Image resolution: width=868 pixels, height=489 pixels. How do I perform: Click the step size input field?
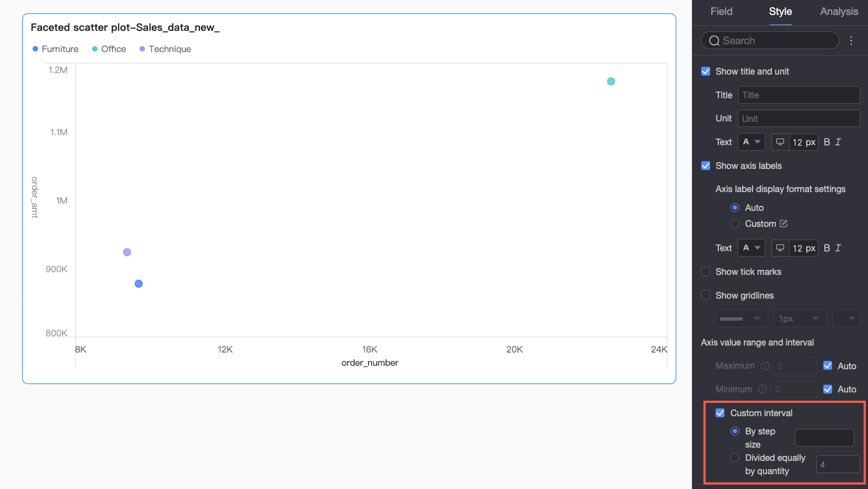pyautogui.click(x=824, y=438)
